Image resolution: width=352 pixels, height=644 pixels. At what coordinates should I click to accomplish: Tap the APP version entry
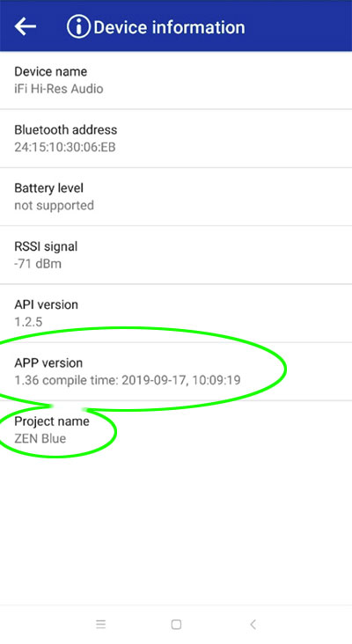pos(176,371)
